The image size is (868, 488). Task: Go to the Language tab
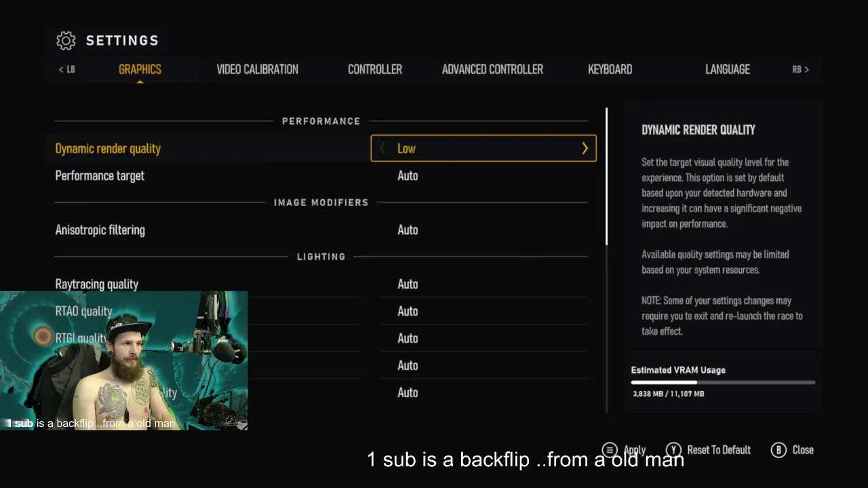click(x=728, y=69)
